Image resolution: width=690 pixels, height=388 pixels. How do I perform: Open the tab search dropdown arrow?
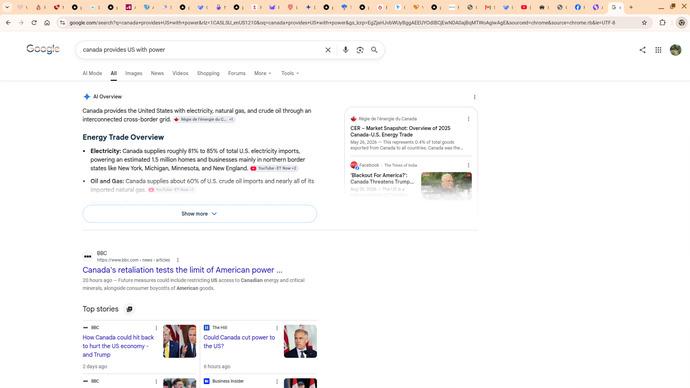pos(7,7)
